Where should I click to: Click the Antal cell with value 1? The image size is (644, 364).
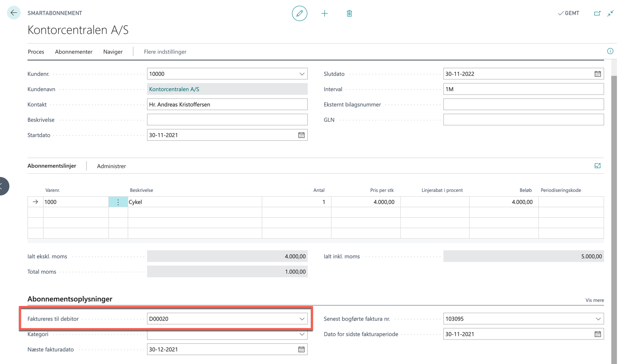[296, 202]
